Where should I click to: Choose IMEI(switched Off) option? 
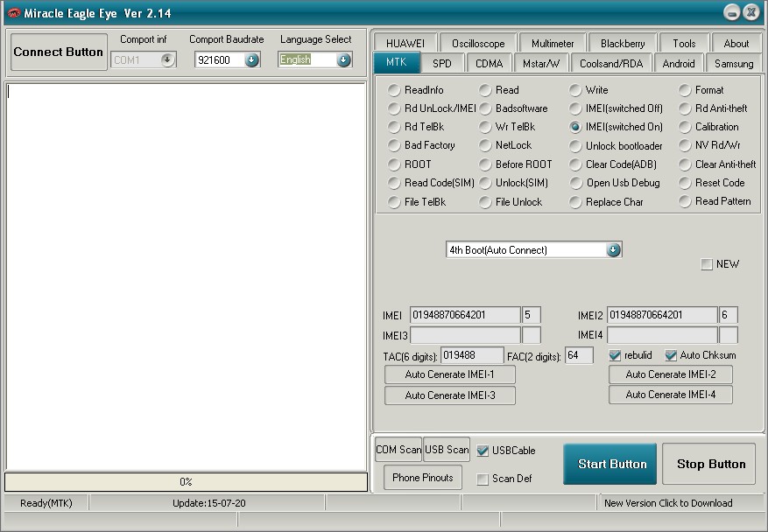[617, 108]
